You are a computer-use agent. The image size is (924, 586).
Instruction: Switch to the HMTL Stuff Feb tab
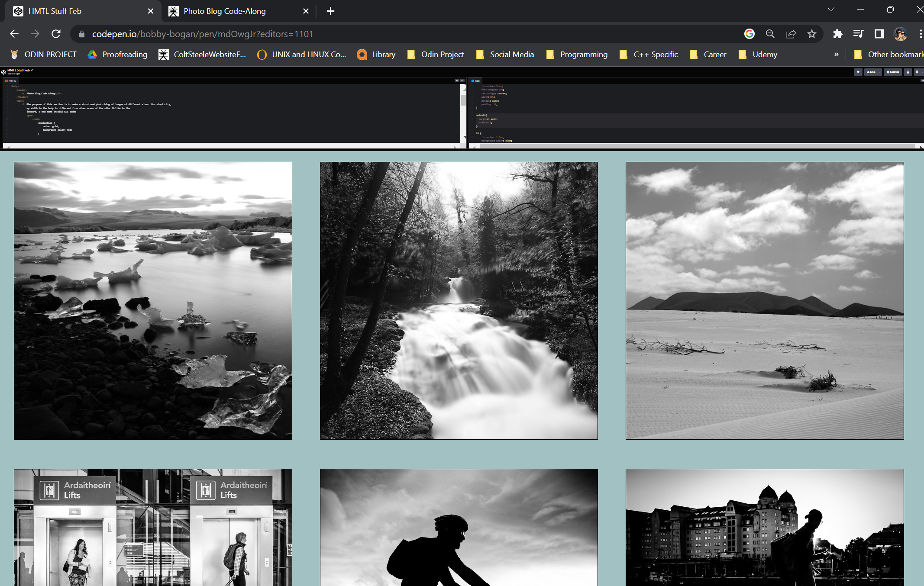(x=82, y=11)
